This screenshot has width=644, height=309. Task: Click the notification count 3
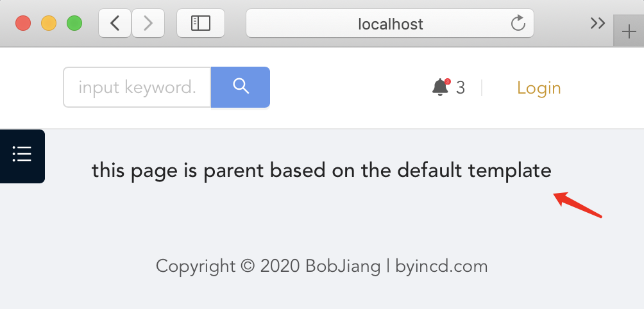pyautogui.click(x=461, y=88)
